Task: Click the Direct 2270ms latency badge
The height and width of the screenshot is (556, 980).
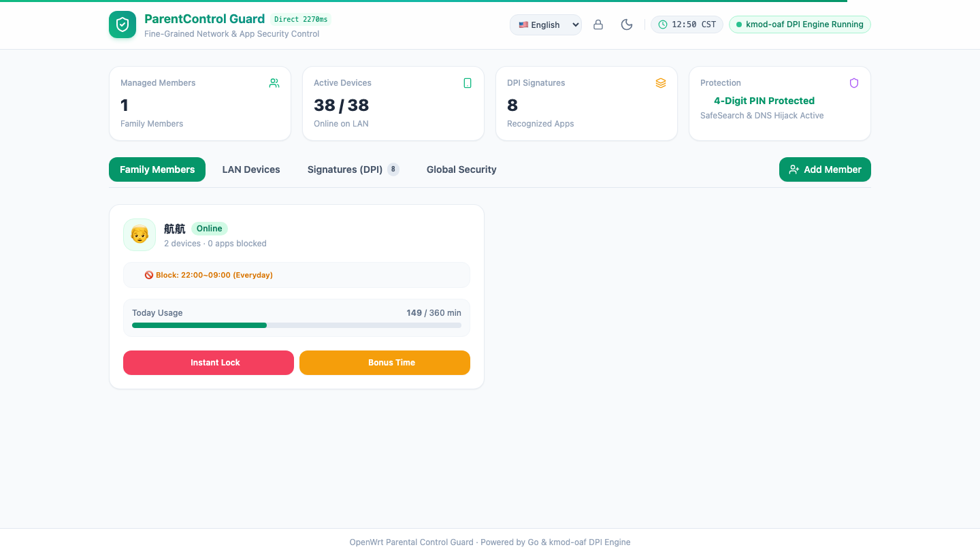Action: 301,19
